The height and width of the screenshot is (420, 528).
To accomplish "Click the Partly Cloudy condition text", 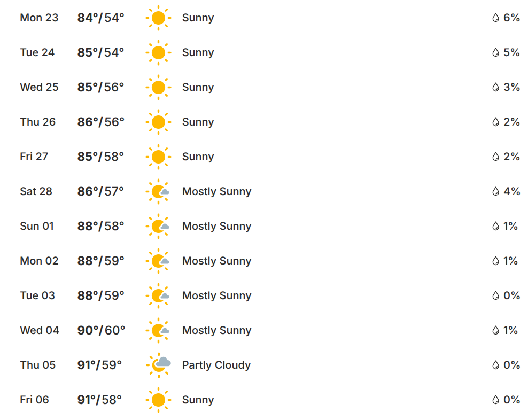I will coord(216,365).
